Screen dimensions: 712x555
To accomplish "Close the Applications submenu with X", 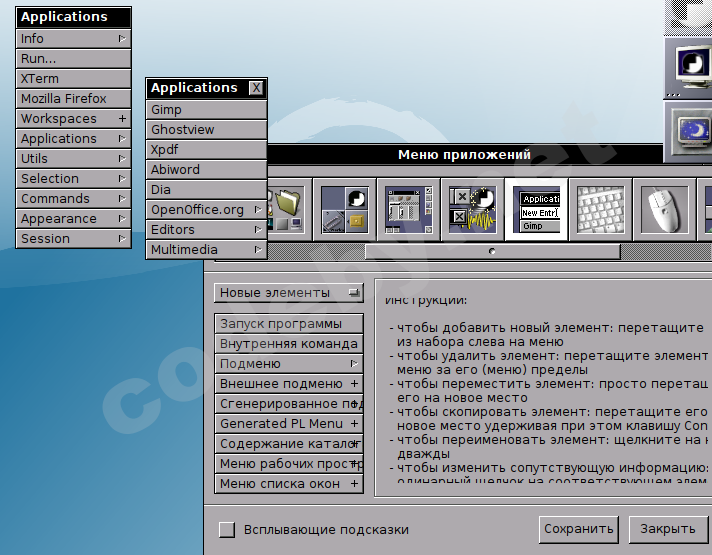I will pyautogui.click(x=256, y=88).
